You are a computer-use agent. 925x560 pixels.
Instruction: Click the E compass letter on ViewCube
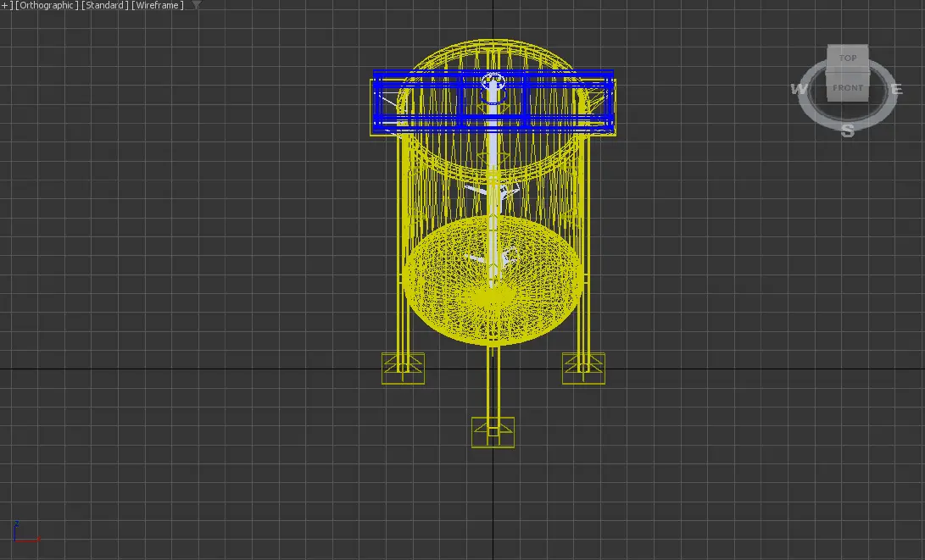point(897,90)
